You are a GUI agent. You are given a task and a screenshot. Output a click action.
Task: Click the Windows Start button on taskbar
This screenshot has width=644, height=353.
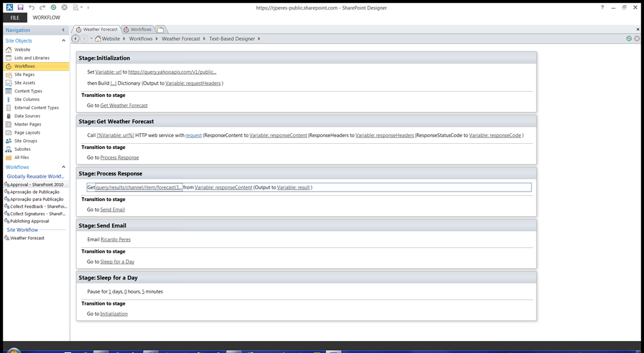(x=14, y=350)
